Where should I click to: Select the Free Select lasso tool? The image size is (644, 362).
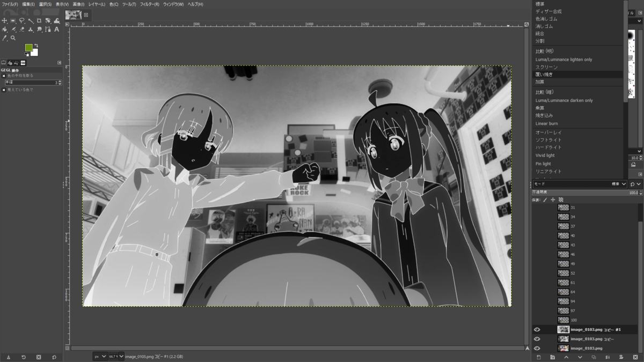[21, 20]
